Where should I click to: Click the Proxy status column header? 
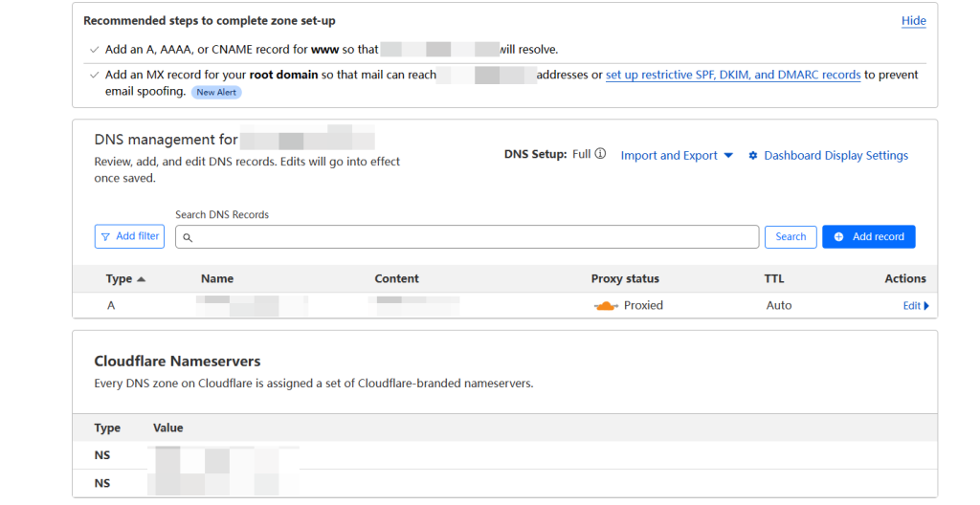[625, 279]
